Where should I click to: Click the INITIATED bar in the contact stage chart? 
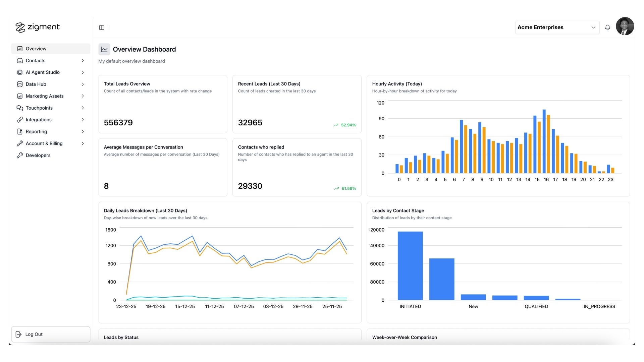pyautogui.click(x=410, y=265)
